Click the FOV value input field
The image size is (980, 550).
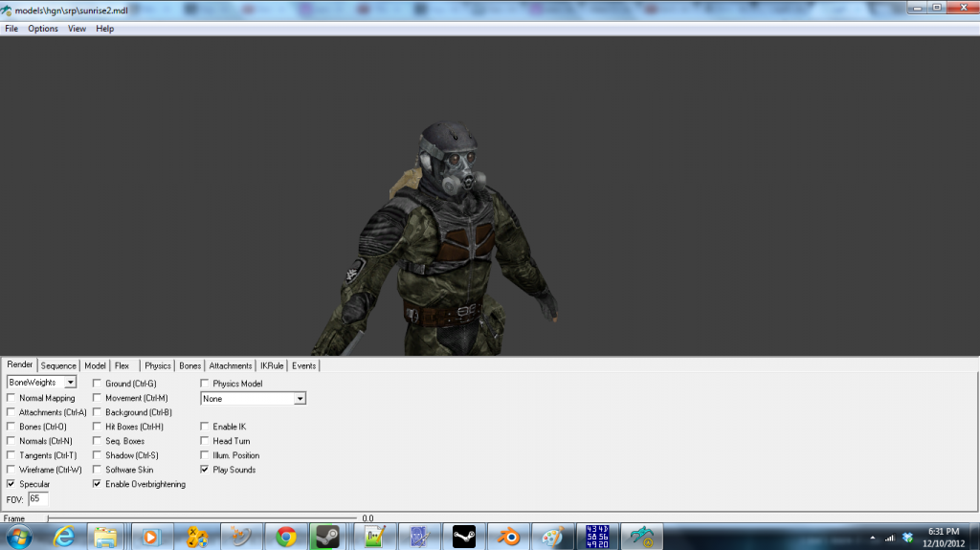click(38, 498)
